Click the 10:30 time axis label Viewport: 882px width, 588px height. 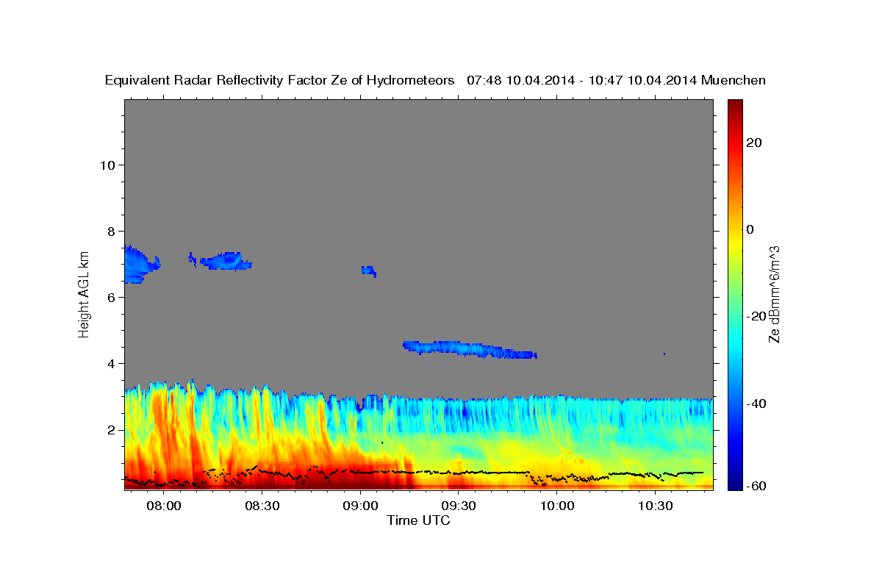656,506
